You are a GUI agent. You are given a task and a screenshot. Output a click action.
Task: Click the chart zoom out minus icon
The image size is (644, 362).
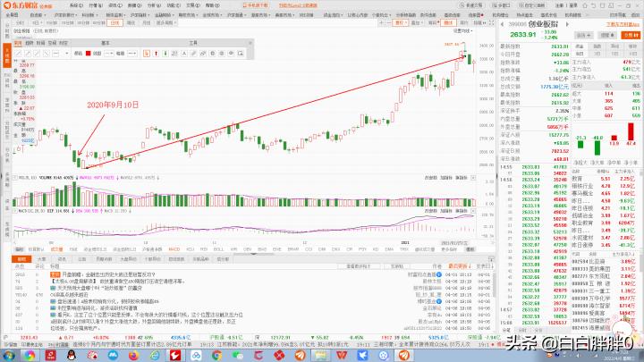(388, 23)
